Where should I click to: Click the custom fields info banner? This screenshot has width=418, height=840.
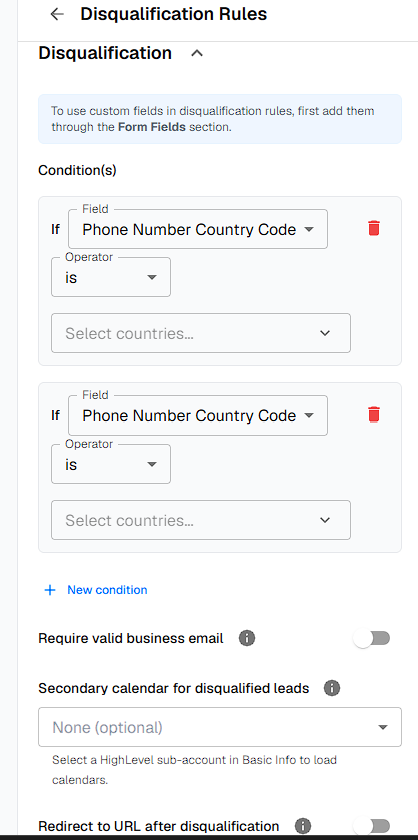[x=220, y=119]
